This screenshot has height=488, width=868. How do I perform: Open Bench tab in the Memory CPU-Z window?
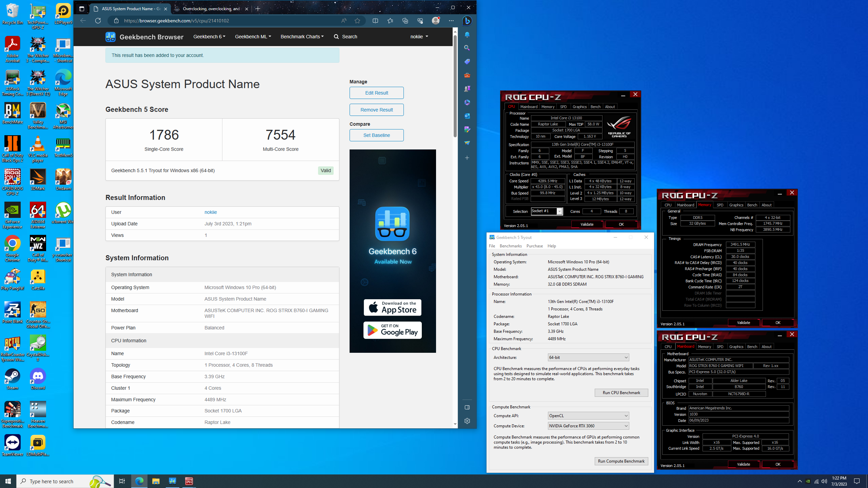[x=752, y=205]
